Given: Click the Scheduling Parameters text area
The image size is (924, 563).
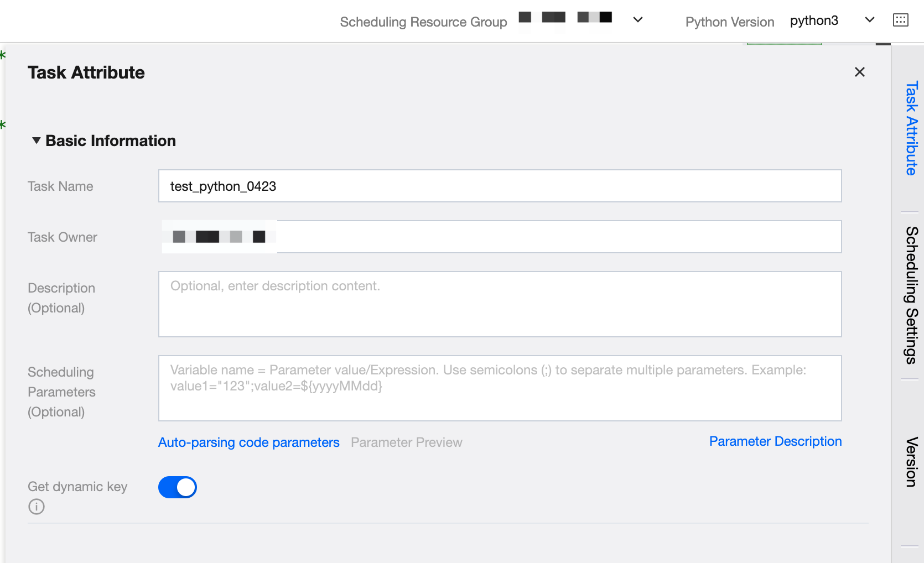Looking at the screenshot, I should point(500,388).
